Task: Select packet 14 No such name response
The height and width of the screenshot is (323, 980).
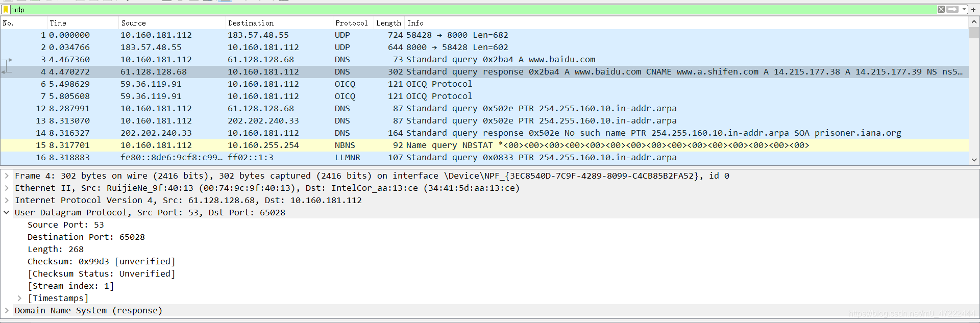Action: pos(484,133)
